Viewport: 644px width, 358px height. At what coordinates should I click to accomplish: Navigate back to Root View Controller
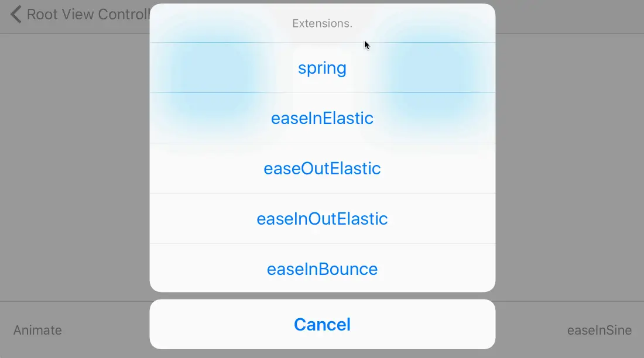pos(76,15)
